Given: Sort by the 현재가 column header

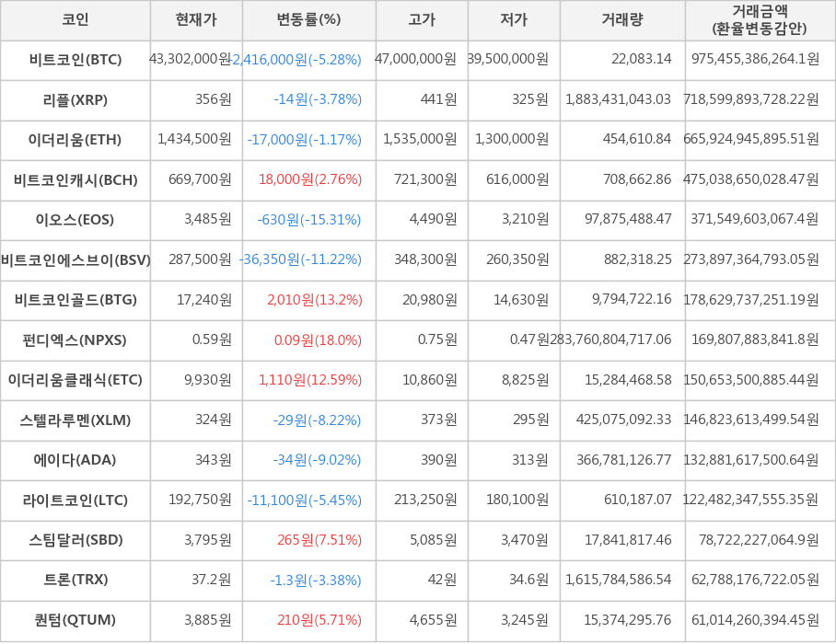Looking at the screenshot, I should 196,19.
